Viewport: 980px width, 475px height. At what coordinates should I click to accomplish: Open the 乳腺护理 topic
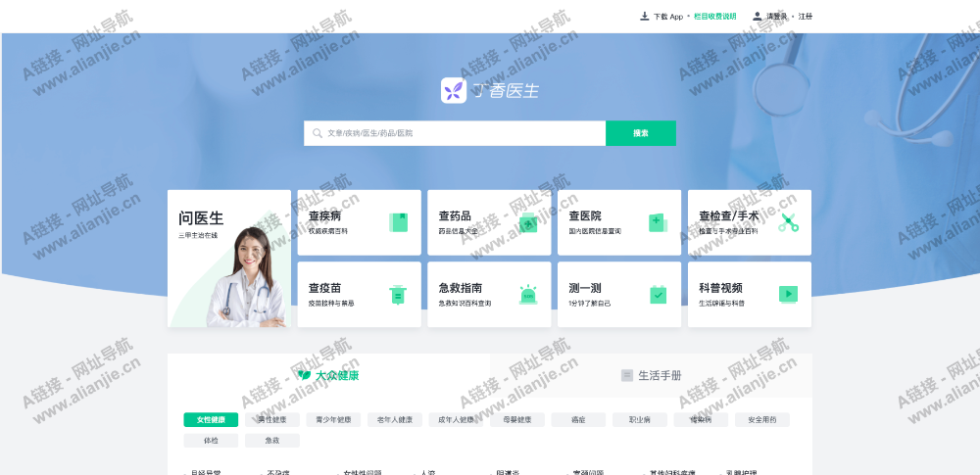741,472
